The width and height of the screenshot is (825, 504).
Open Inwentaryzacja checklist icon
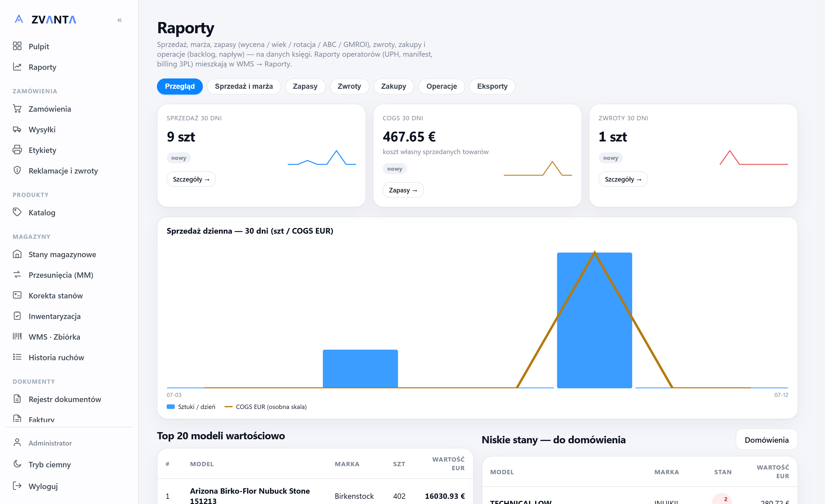17,316
